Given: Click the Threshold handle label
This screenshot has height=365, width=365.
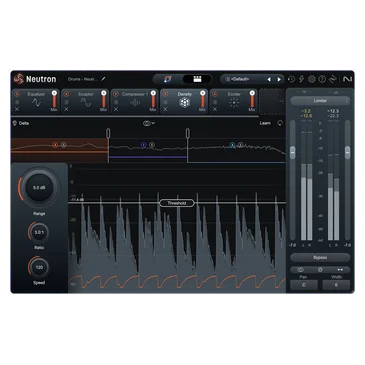Looking at the screenshot, I should [177, 203].
